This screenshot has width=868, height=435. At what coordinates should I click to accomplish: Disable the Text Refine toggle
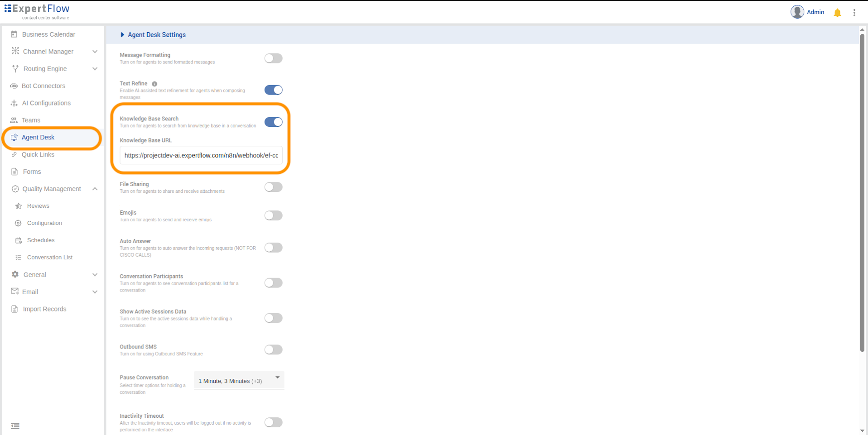(x=274, y=90)
